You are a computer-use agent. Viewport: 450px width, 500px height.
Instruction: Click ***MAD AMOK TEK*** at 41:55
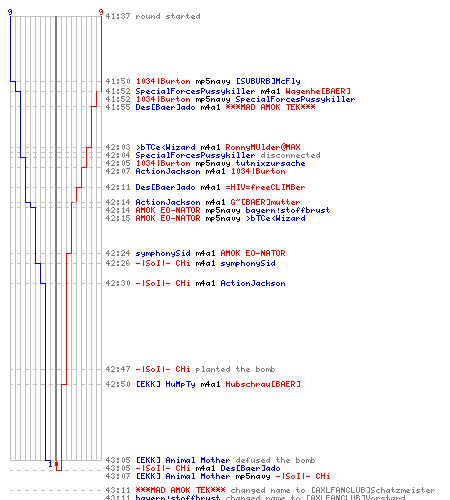pos(270,107)
